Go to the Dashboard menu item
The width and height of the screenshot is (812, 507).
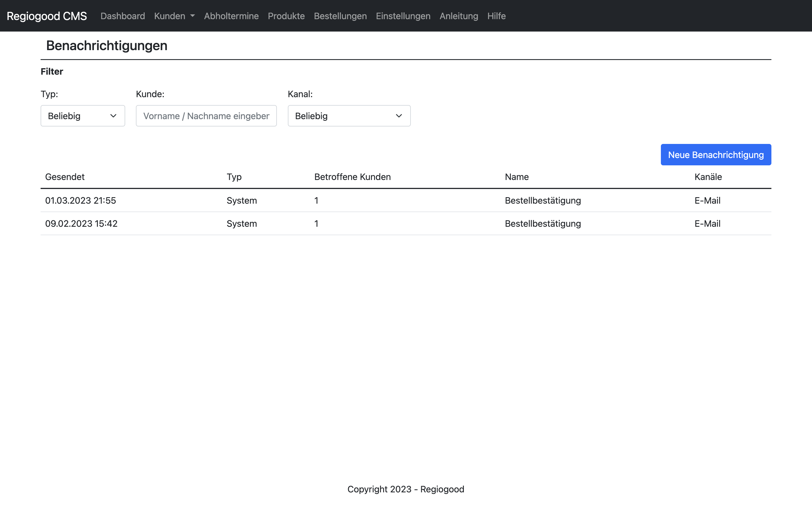coord(122,16)
